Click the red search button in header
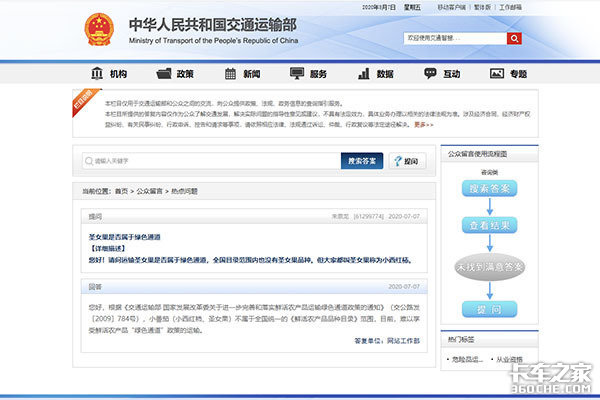This screenshot has height=400, width=600. (x=514, y=39)
